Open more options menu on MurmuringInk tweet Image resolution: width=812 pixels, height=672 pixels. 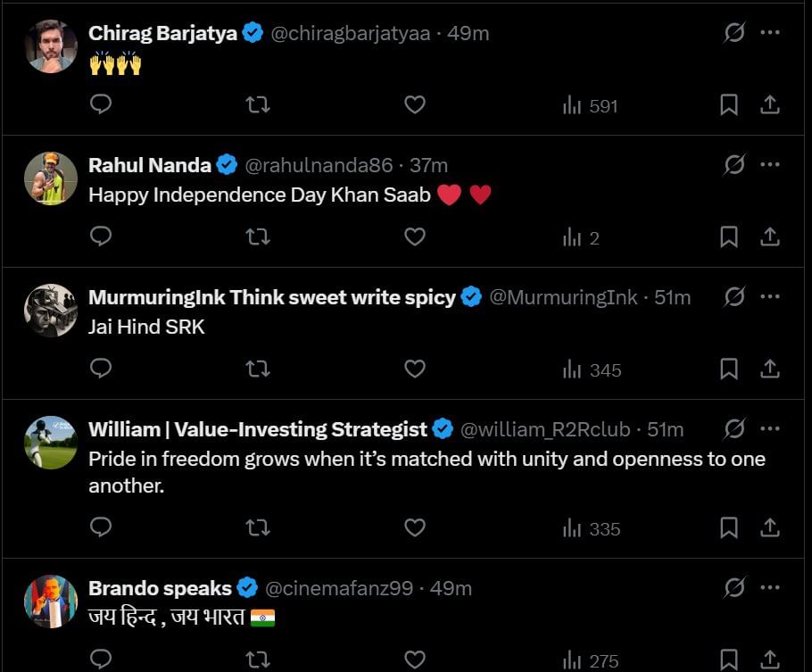click(769, 297)
